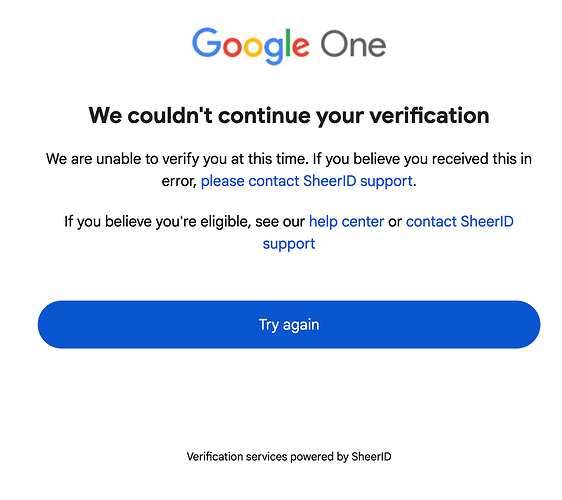
Task: Select the We couldn't continue your verification heading
Action: [289, 116]
